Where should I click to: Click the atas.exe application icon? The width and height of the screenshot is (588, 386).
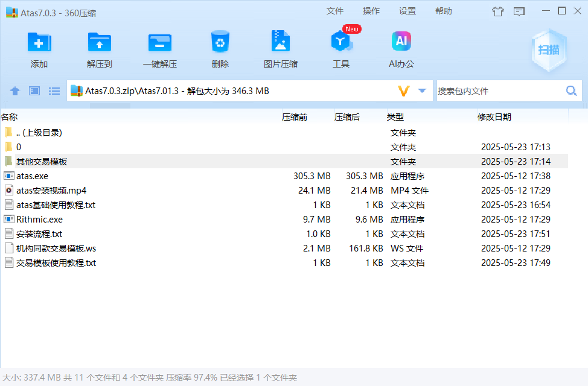pos(9,176)
